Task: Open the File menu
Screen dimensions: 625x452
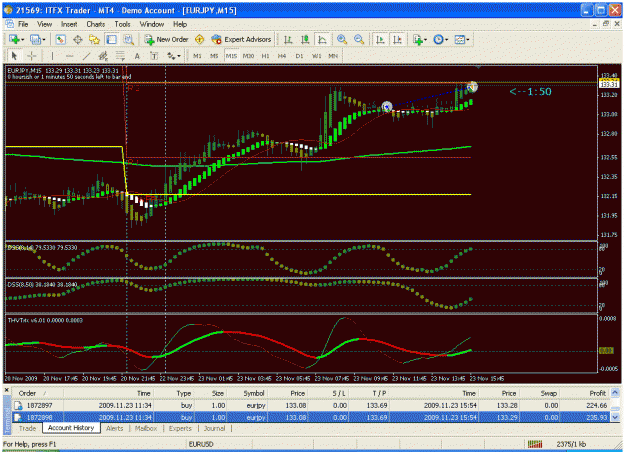Action: pyautogui.click(x=23, y=24)
